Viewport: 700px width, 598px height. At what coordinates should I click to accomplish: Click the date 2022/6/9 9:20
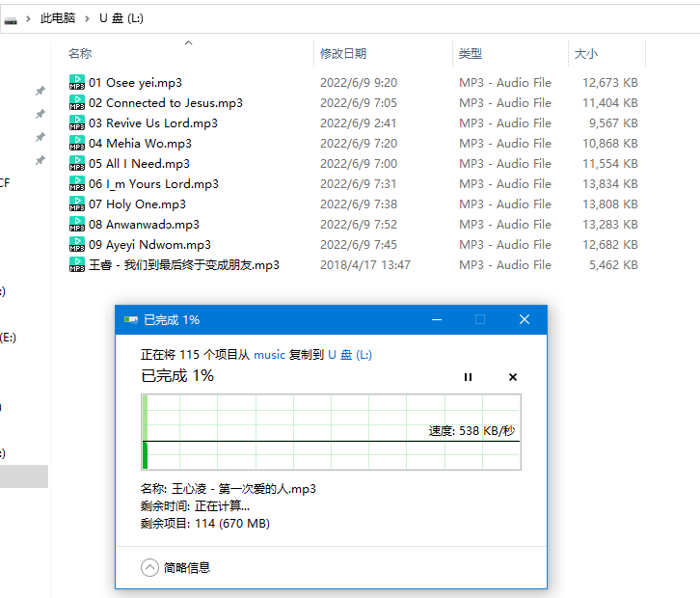point(359,83)
